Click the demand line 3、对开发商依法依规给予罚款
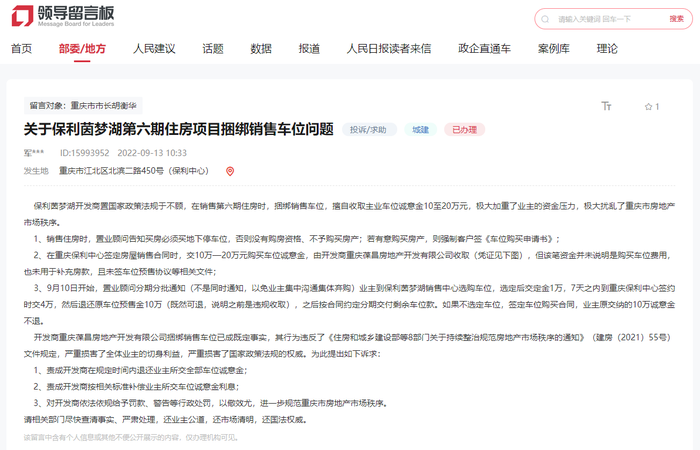The width and height of the screenshot is (700, 450). (x=211, y=403)
